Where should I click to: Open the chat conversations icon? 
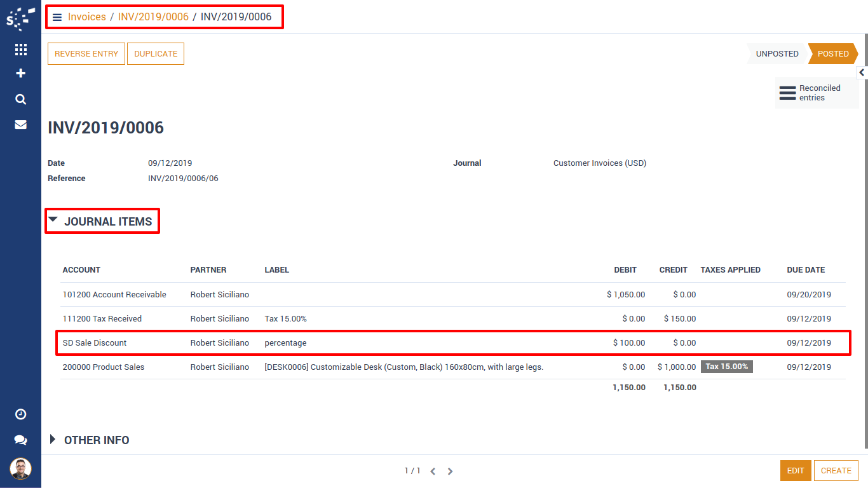20,440
